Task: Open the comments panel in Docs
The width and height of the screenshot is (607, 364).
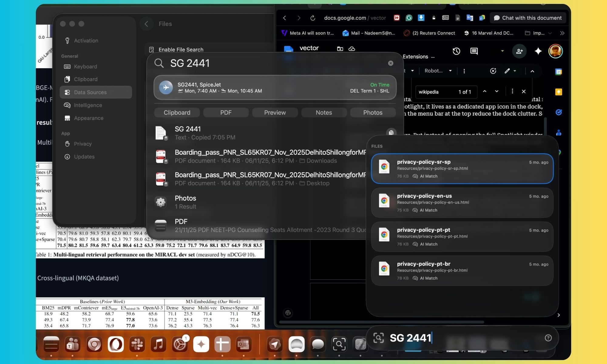Action: tap(473, 51)
